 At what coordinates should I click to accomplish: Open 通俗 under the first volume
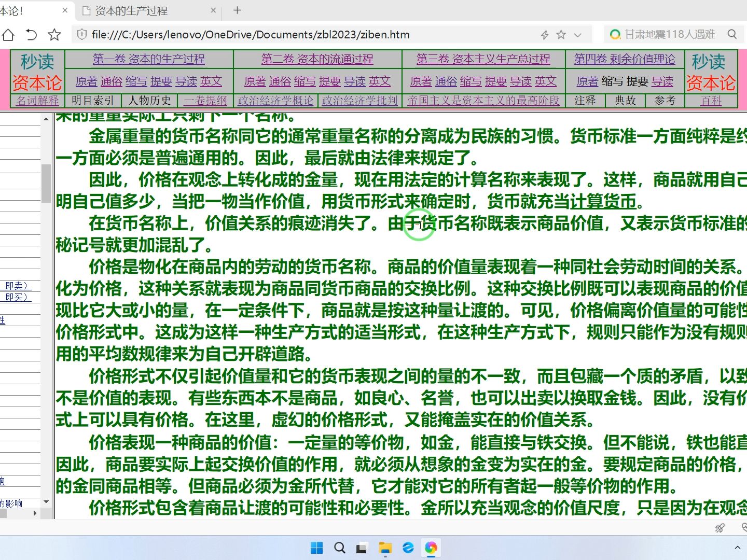tap(112, 81)
